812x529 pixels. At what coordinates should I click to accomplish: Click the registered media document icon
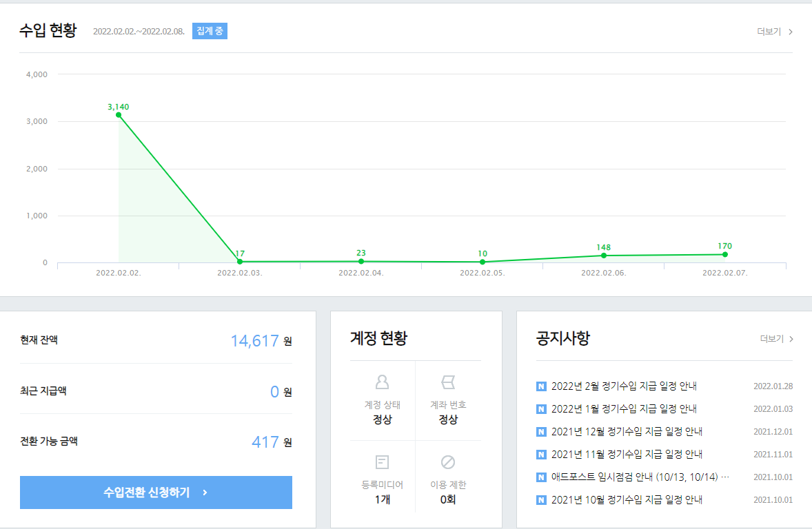pyautogui.click(x=382, y=462)
